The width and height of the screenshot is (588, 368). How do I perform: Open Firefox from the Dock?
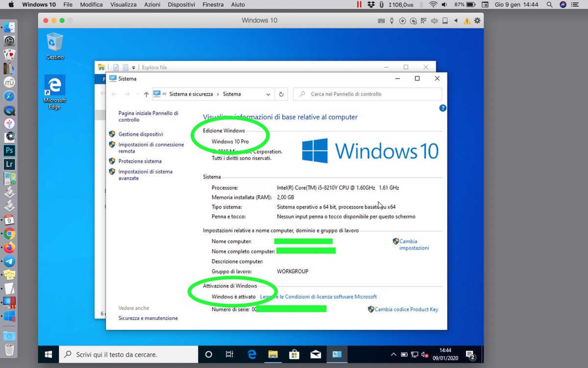click(9, 247)
